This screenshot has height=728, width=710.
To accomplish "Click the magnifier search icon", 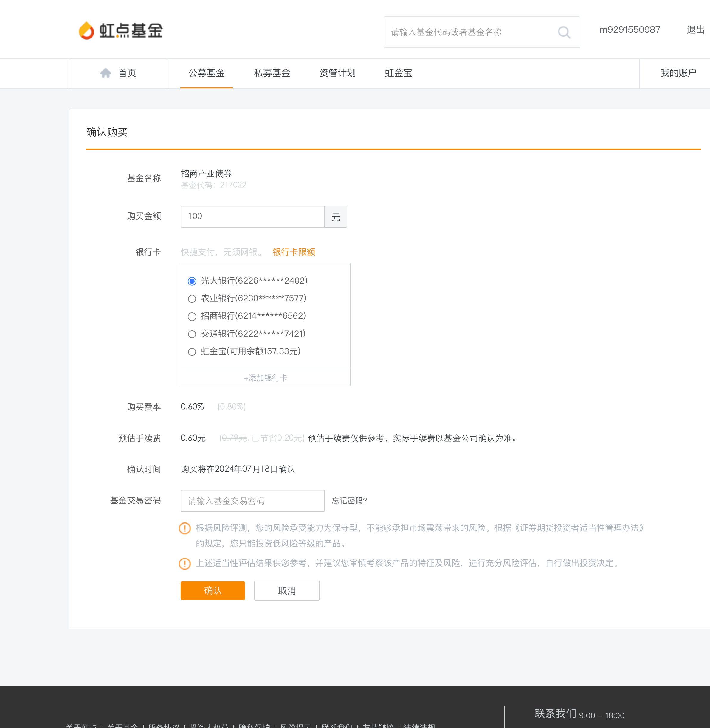I will pyautogui.click(x=564, y=32).
